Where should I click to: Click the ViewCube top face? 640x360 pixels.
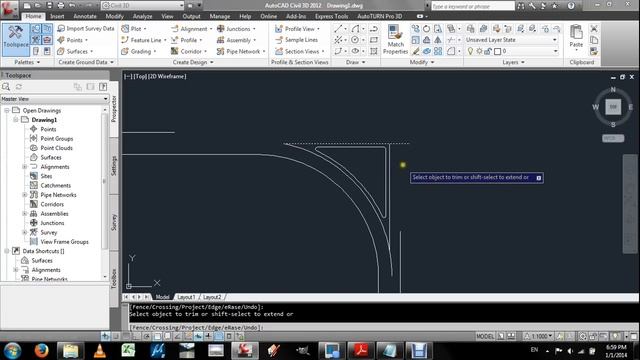(613, 107)
